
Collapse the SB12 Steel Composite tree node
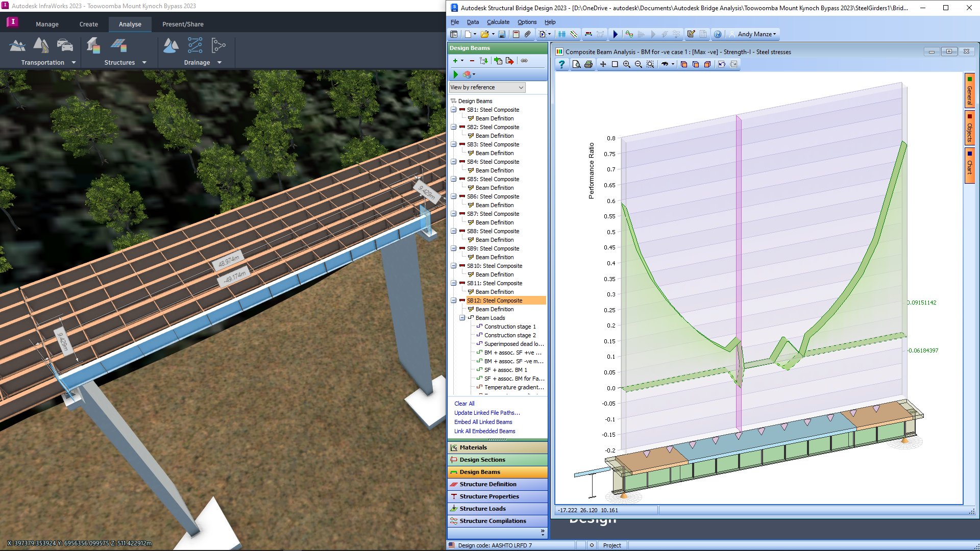tap(453, 300)
